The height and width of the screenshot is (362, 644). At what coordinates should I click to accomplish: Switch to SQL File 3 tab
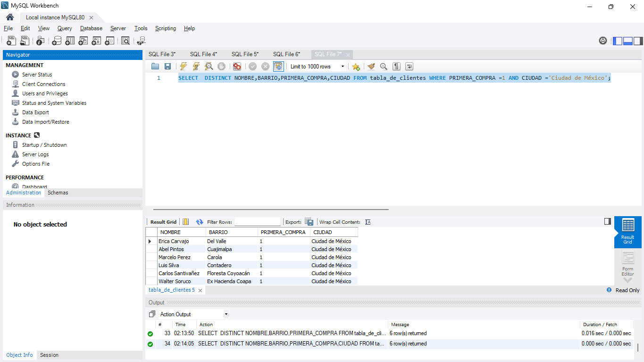tap(162, 54)
